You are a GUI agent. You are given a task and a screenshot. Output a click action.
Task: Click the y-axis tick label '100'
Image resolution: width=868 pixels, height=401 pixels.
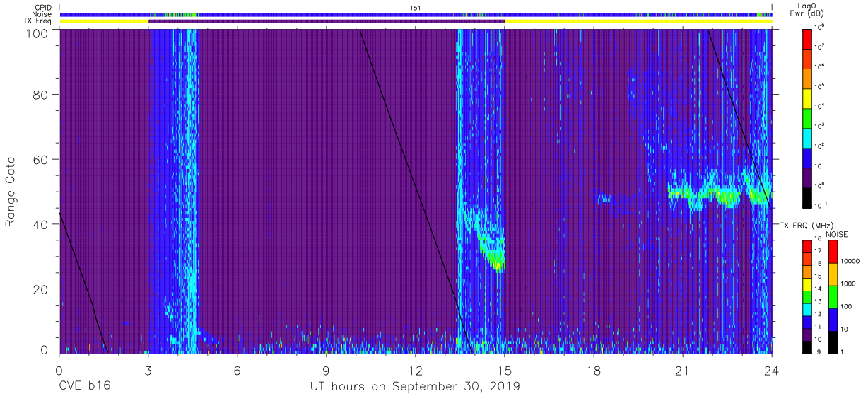pos(37,33)
